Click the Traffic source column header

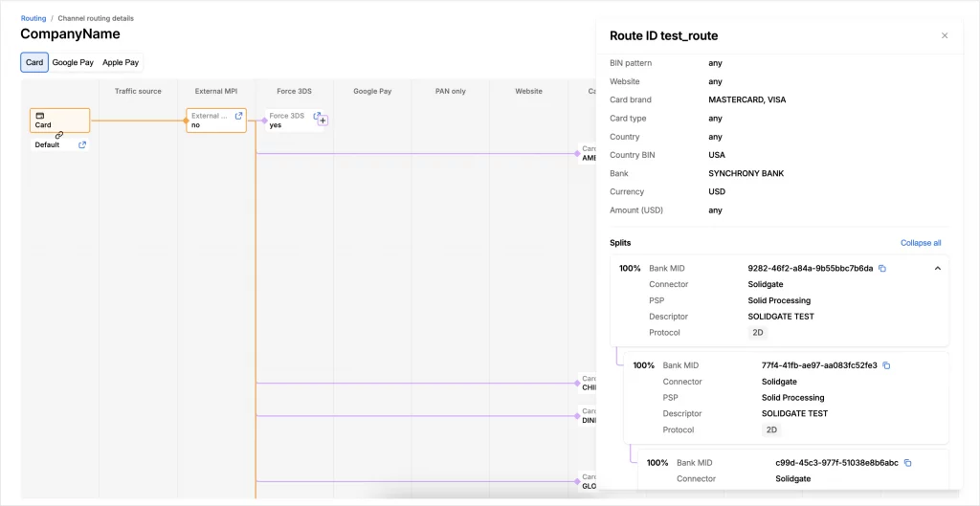(138, 91)
